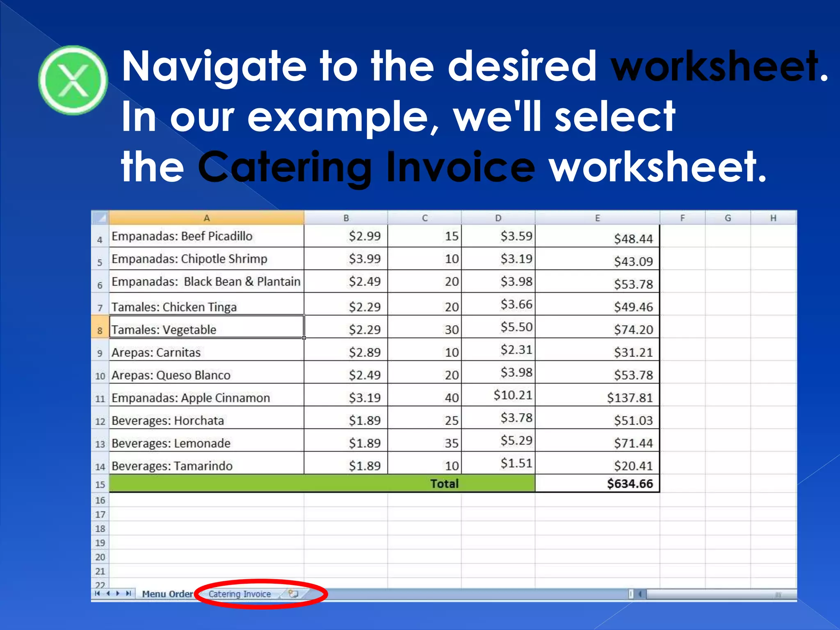840x630 pixels.
Task: Click the green 'Total' label cell
Action: [x=322, y=484]
